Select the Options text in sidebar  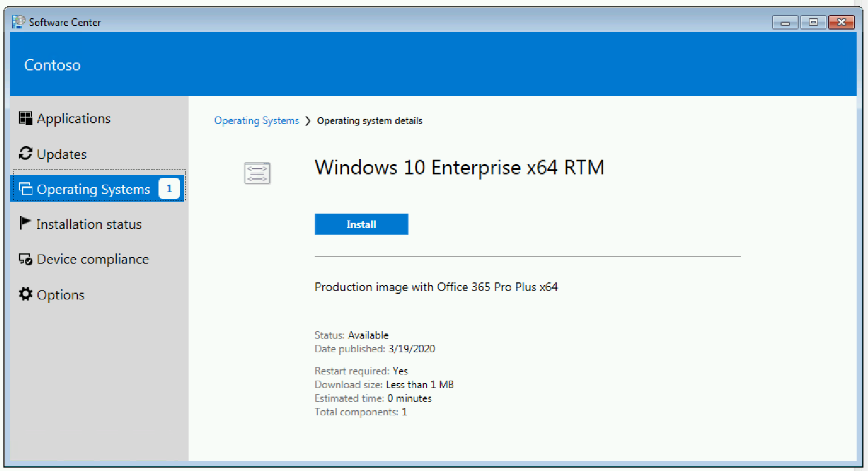pyautogui.click(x=60, y=295)
